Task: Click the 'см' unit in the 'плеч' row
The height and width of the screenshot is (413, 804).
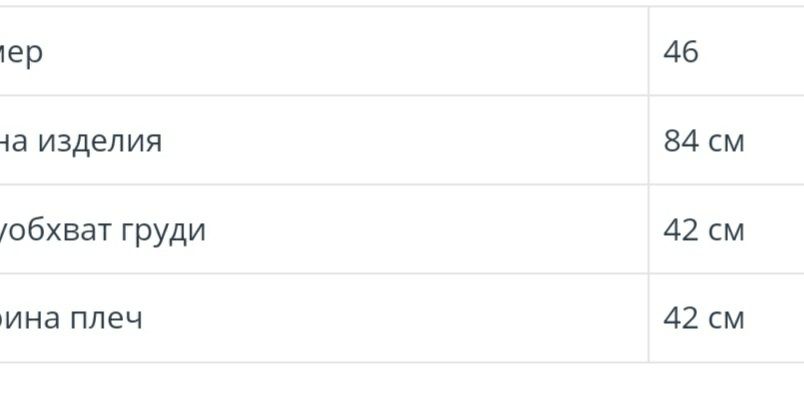Action: [x=726, y=321]
